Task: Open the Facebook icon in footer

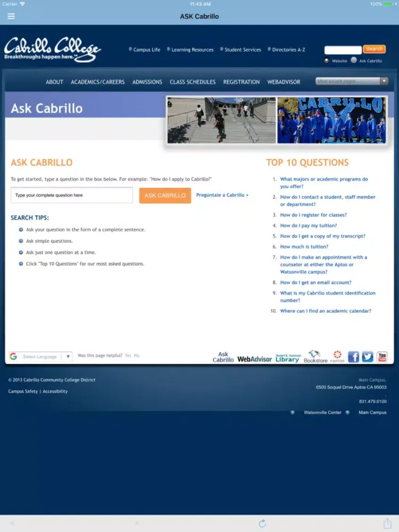Action: coord(353,356)
